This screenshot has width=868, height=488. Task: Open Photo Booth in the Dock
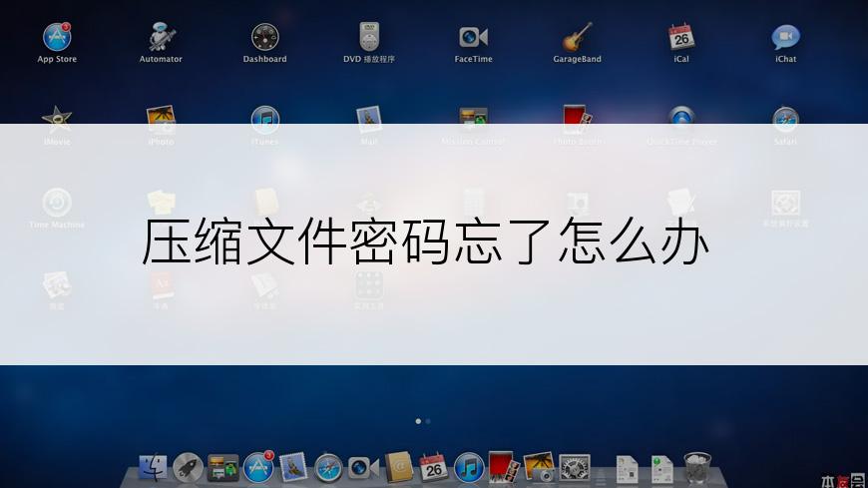coord(504,466)
